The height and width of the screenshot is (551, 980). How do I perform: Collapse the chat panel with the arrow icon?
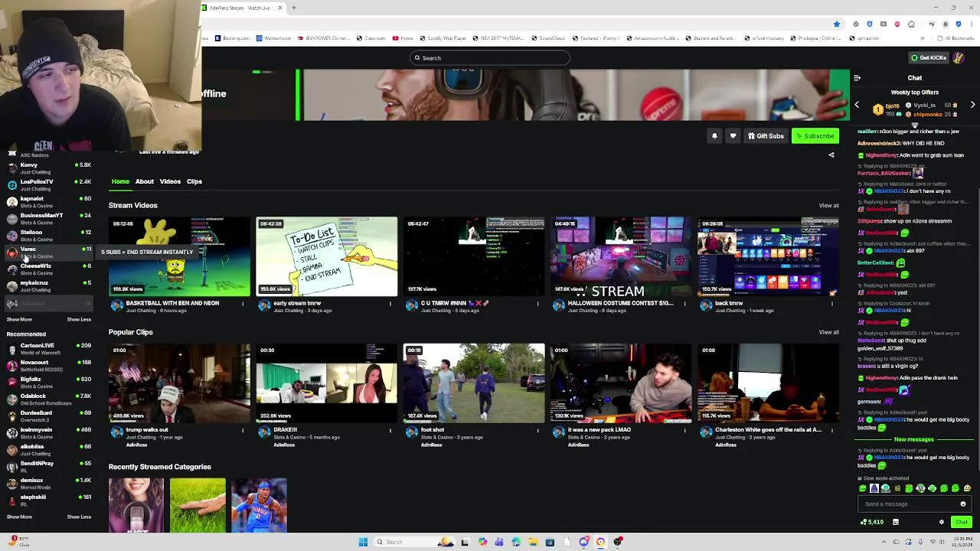(857, 78)
